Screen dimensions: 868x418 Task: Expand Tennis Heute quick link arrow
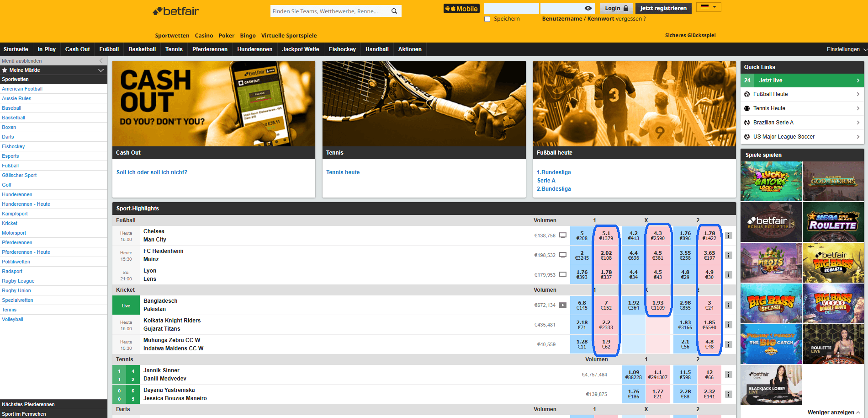858,108
